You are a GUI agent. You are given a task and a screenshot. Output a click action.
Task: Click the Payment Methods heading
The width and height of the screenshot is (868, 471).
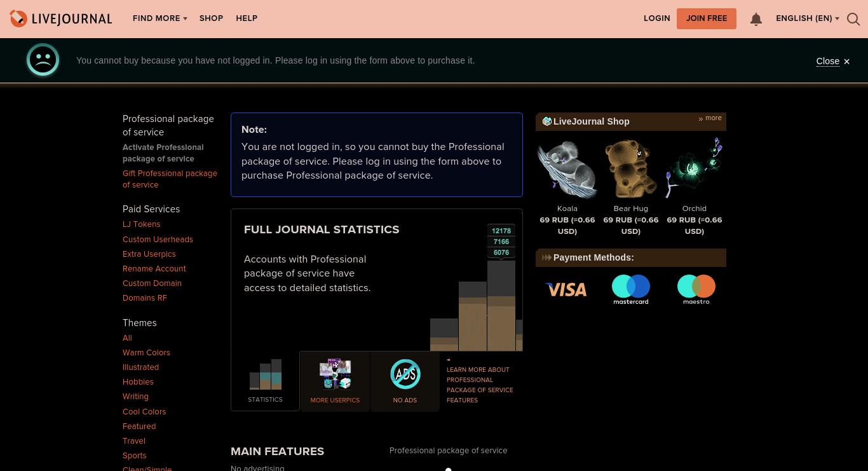coord(593,257)
